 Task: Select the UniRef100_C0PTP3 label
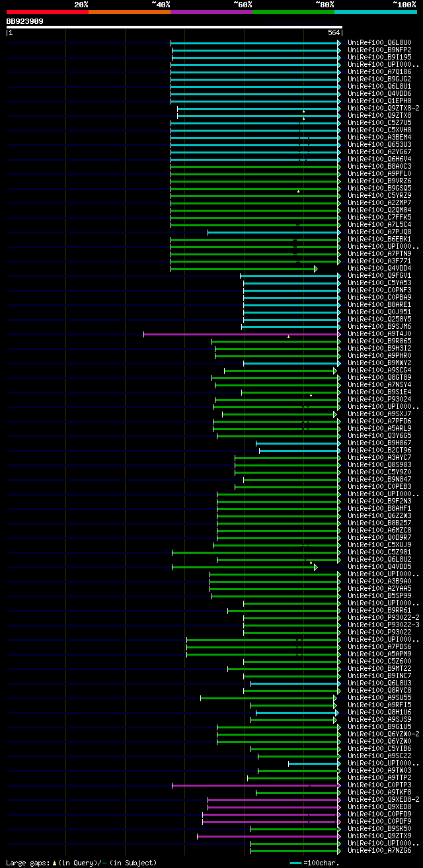(x=379, y=785)
